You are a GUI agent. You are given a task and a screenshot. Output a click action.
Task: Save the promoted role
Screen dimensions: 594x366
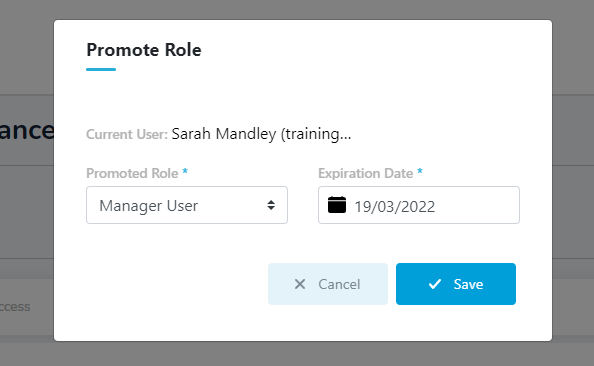pyautogui.click(x=456, y=284)
